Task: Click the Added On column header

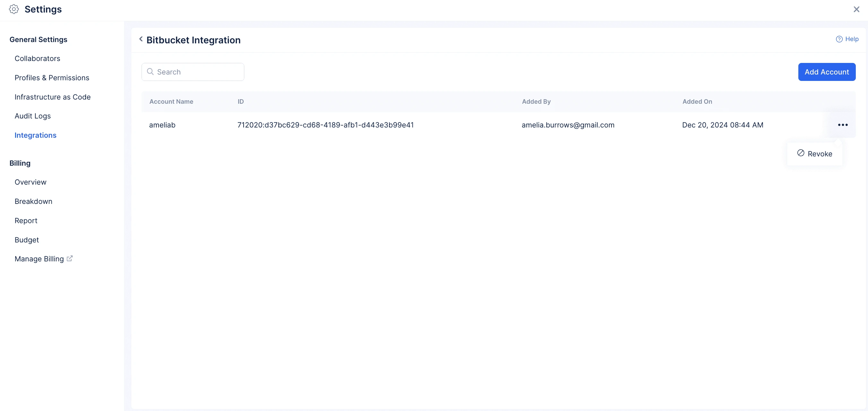Action: coord(697,101)
